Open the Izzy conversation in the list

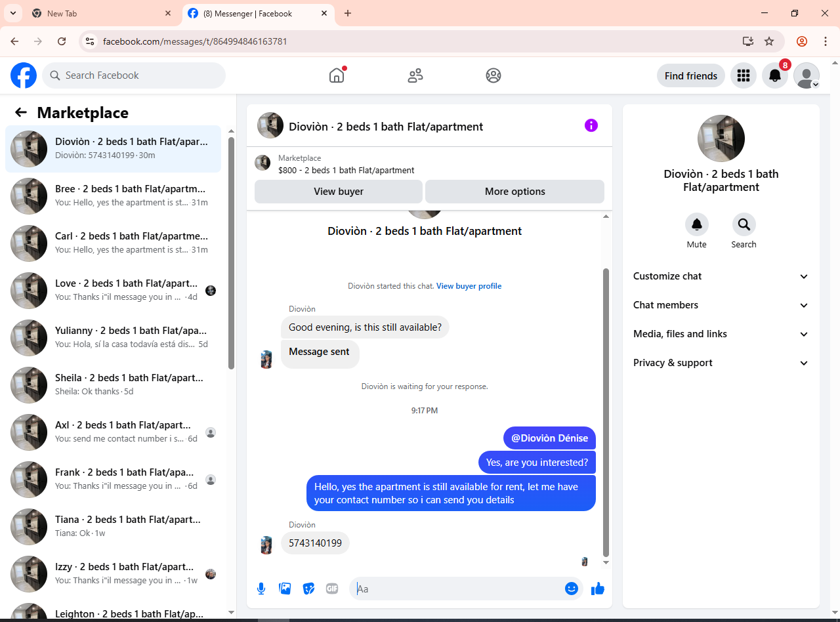click(114, 574)
